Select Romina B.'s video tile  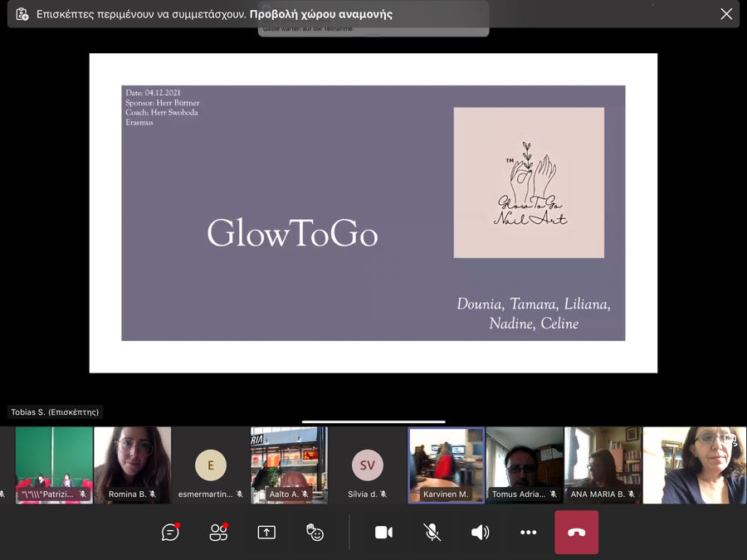pos(133,465)
